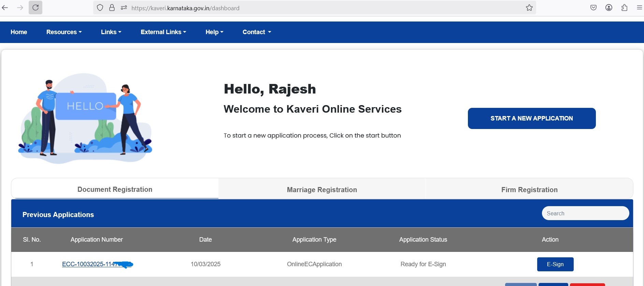Image resolution: width=644 pixels, height=286 pixels.
Task: Open the browser hamburger menu
Action: (x=640, y=8)
